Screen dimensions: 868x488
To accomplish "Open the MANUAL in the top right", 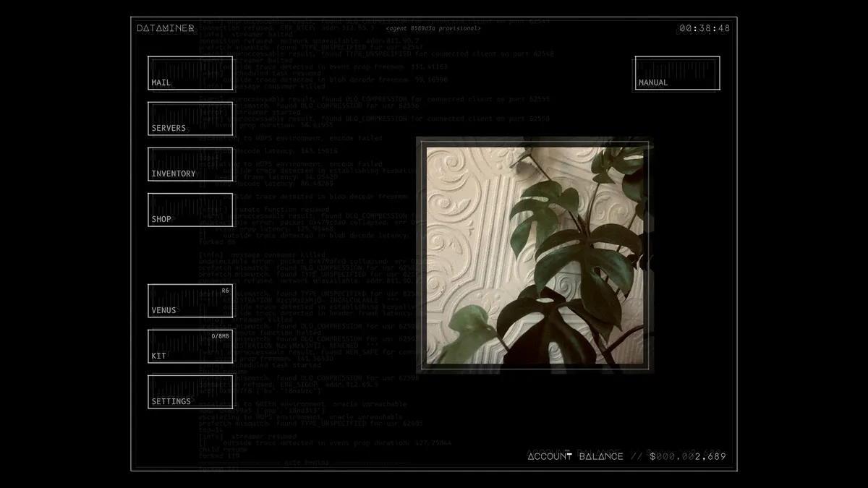I will pyautogui.click(x=677, y=73).
